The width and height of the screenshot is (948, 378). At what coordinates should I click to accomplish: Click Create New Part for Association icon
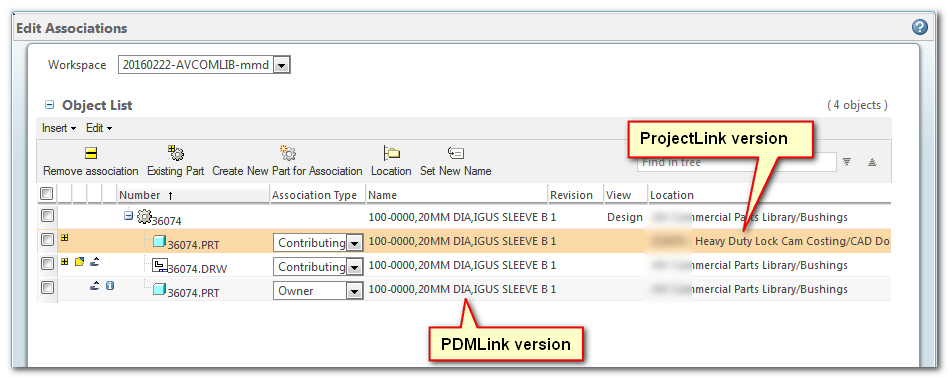click(x=287, y=153)
